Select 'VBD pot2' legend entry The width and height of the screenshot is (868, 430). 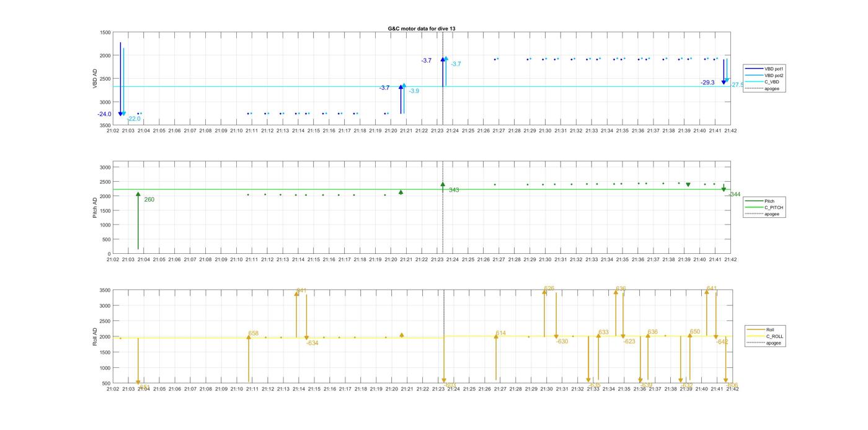764,75
